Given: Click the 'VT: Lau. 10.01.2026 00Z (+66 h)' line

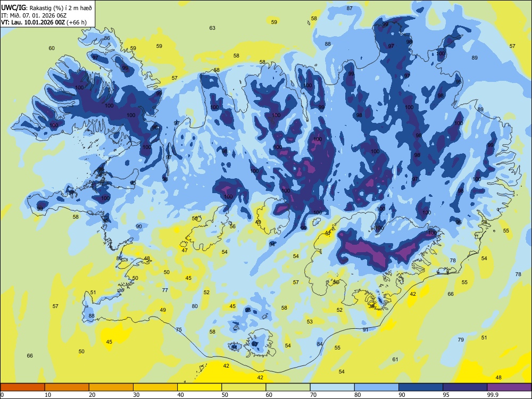Looking at the screenshot, I should 44,22.
